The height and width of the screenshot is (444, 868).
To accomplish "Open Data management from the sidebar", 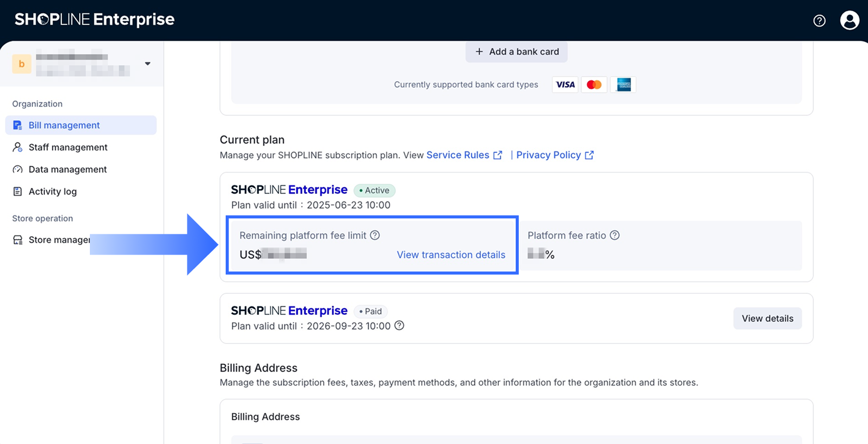I will 67,169.
